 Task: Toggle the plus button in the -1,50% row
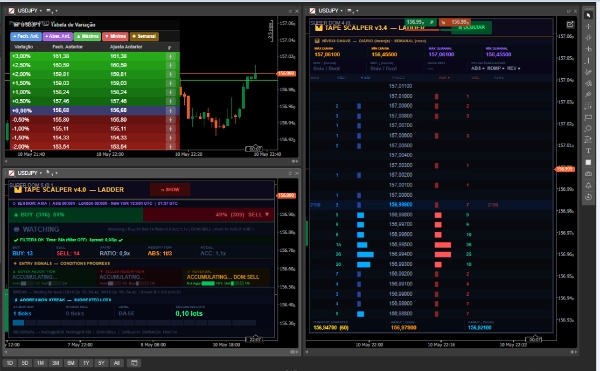click(170, 138)
